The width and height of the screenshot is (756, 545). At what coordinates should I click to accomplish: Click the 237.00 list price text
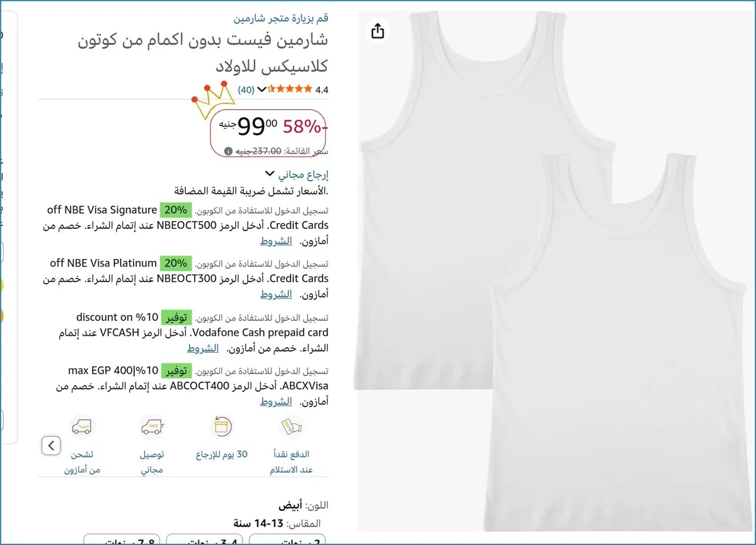tap(258, 151)
